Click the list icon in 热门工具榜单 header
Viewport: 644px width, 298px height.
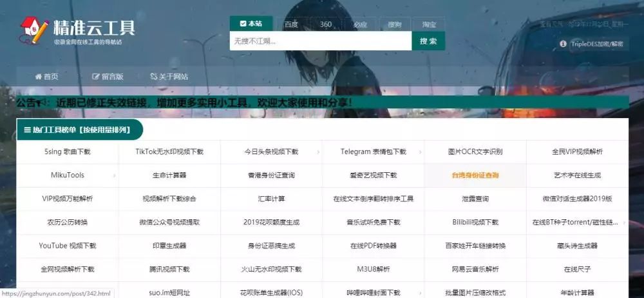(x=28, y=130)
